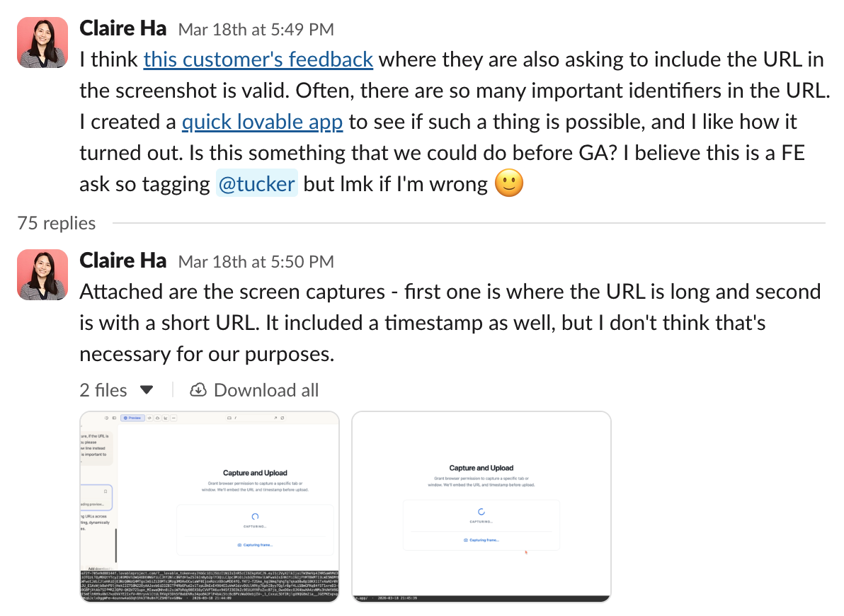This screenshot has height=616, width=844.
Task: Click Claire Ha's profile avatar
Action: (x=42, y=42)
